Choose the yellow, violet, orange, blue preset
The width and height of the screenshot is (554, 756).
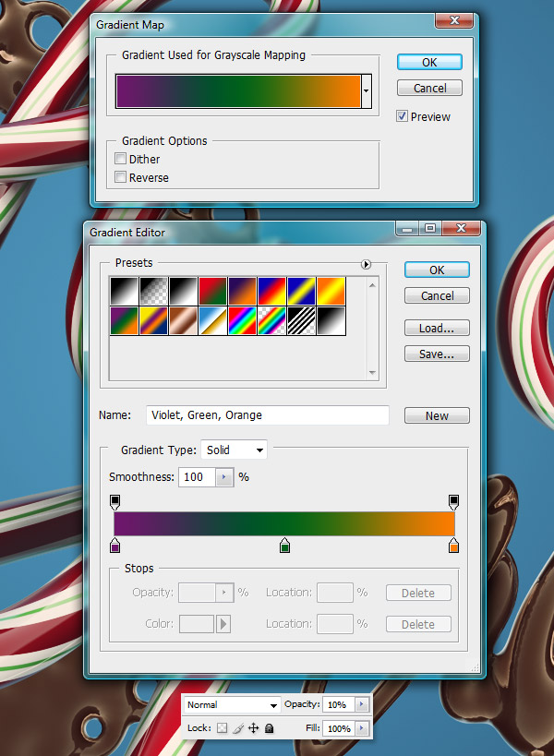[153, 320]
